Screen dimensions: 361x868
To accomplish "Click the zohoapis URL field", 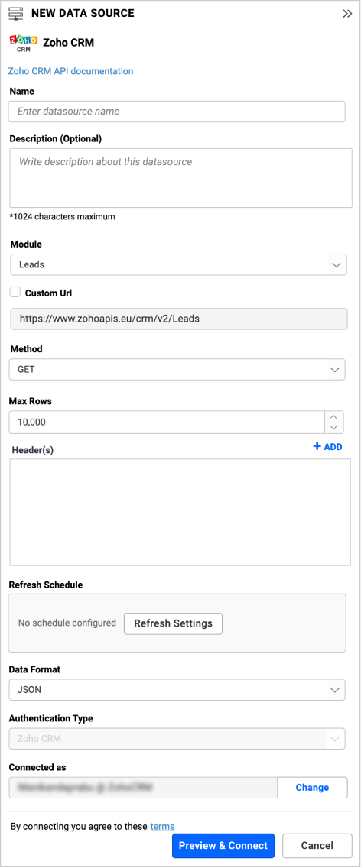I will pos(178,319).
